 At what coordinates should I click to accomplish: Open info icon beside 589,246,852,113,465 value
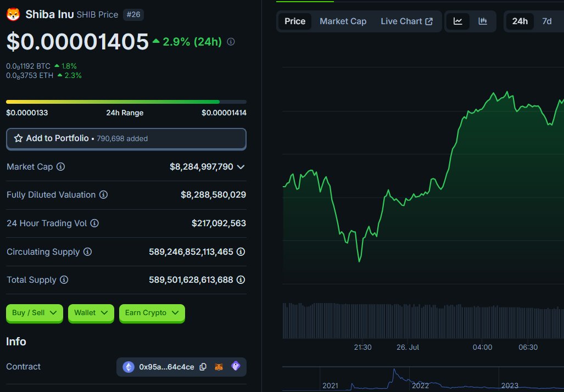tap(241, 251)
